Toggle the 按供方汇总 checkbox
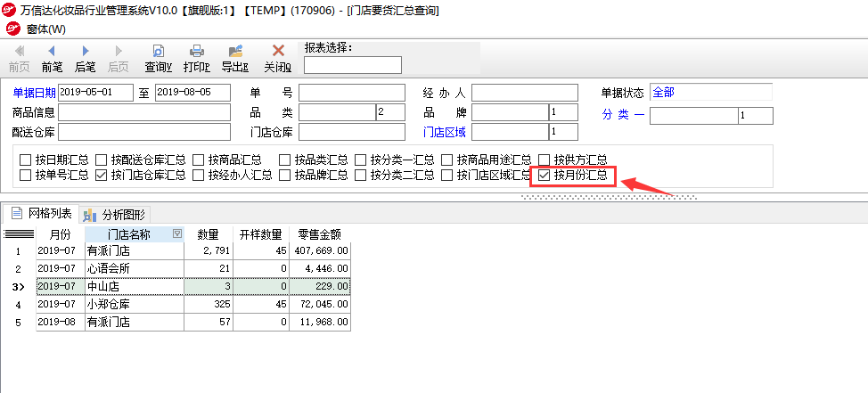The width and height of the screenshot is (868, 393). tap(545, 160)
